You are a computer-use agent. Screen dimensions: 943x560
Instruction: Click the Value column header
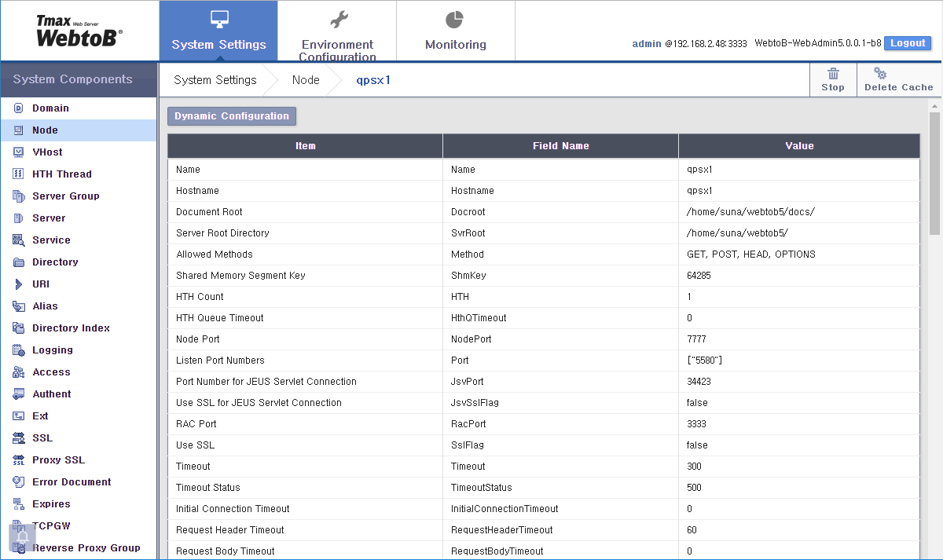coord(799,146)
